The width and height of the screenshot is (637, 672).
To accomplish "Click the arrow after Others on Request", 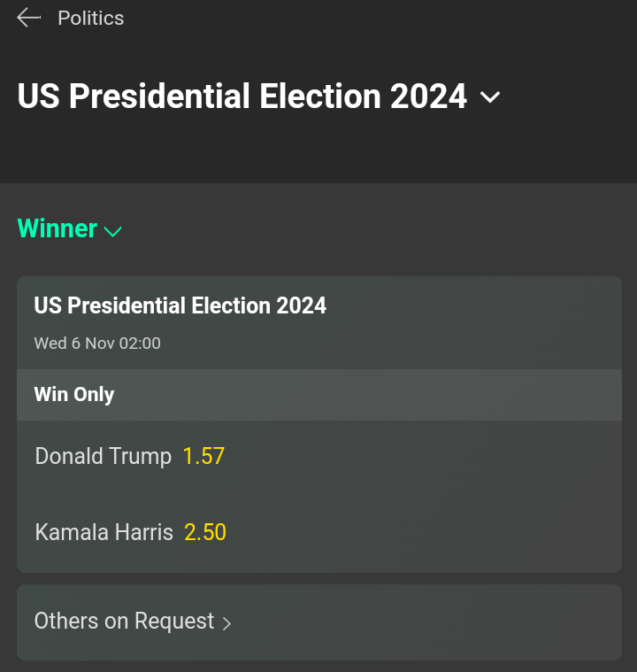I will (226, 623).
